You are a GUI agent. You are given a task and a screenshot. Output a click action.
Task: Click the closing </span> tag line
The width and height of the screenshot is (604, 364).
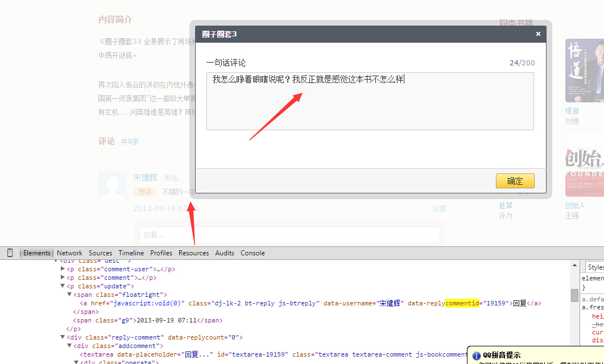(x=85, y=312)
